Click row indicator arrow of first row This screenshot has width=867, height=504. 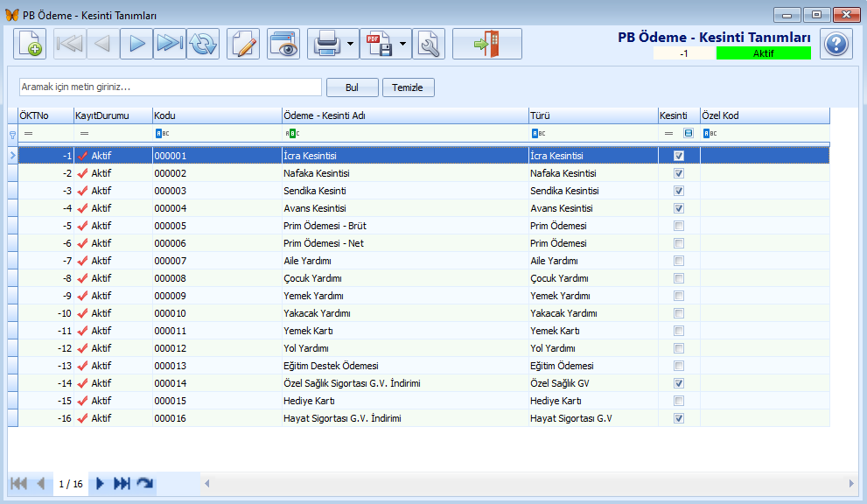(12, 156)
